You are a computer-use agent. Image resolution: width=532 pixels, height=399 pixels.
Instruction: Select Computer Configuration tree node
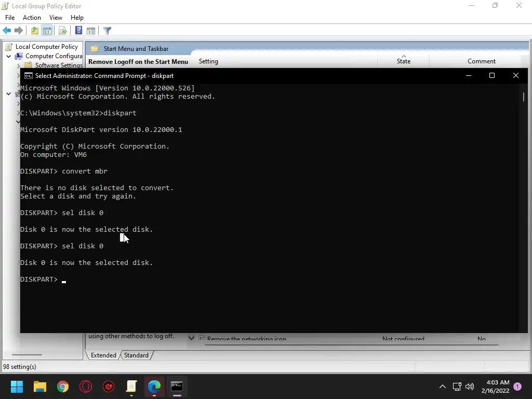click(54, 56)
